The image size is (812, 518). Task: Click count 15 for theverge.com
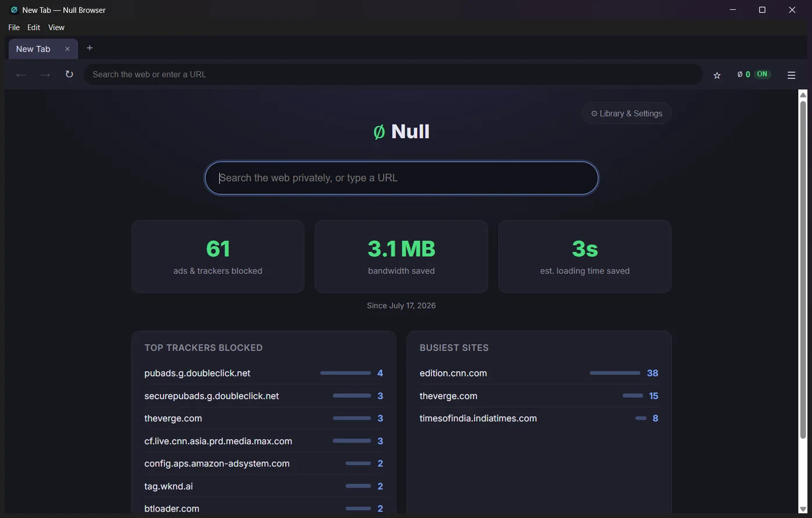654,396
